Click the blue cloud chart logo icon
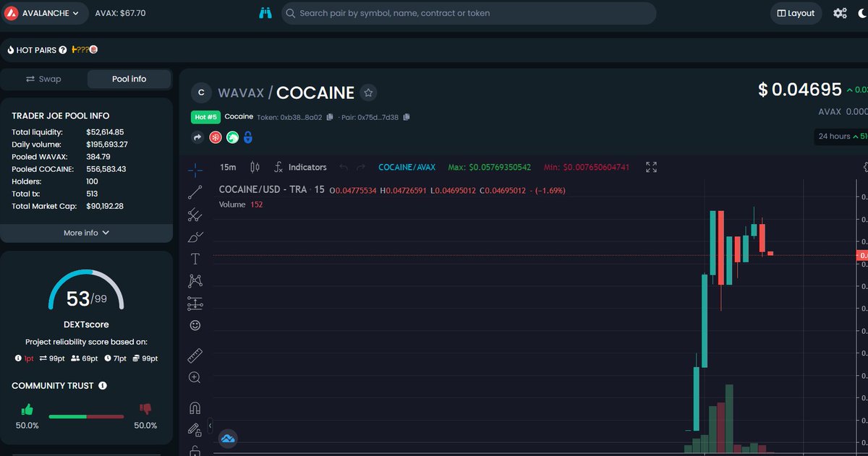The height and width of the screenshot is (456, 868). coord(228,438)
